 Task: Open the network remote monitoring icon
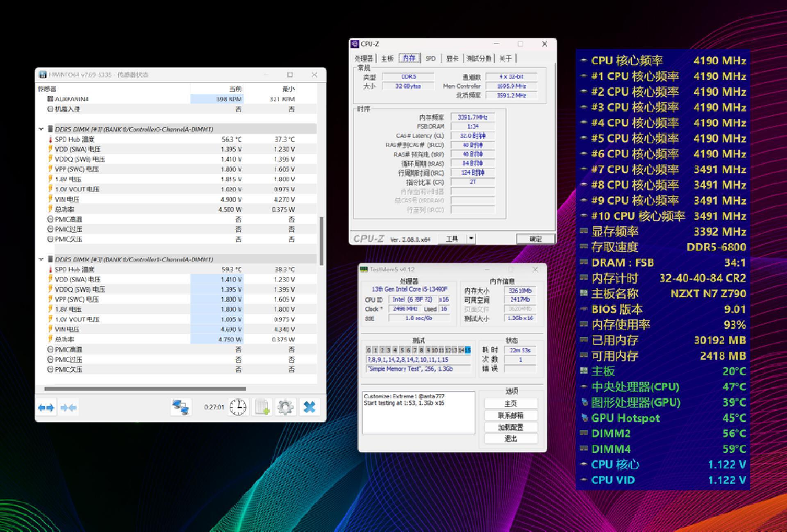click(181, 407)
